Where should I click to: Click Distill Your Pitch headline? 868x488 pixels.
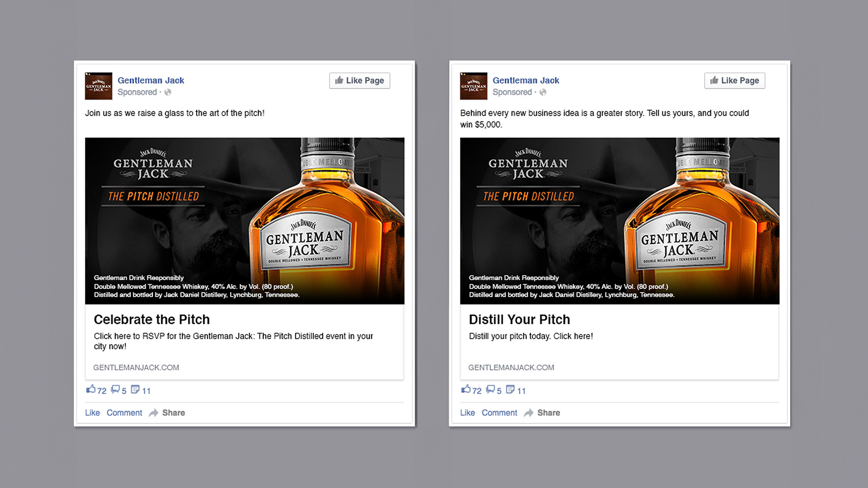click(x=519, y=319)
